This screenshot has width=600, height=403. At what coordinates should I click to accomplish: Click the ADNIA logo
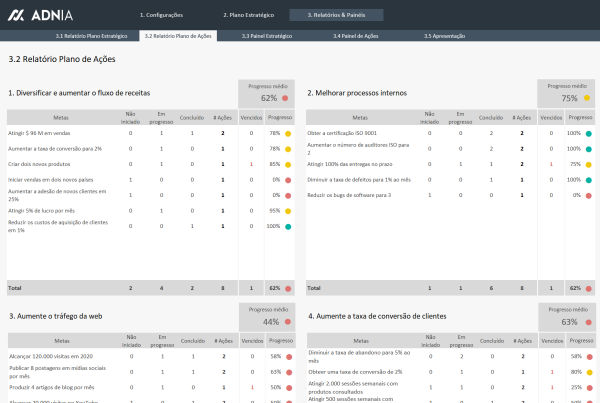coord(42,15)
